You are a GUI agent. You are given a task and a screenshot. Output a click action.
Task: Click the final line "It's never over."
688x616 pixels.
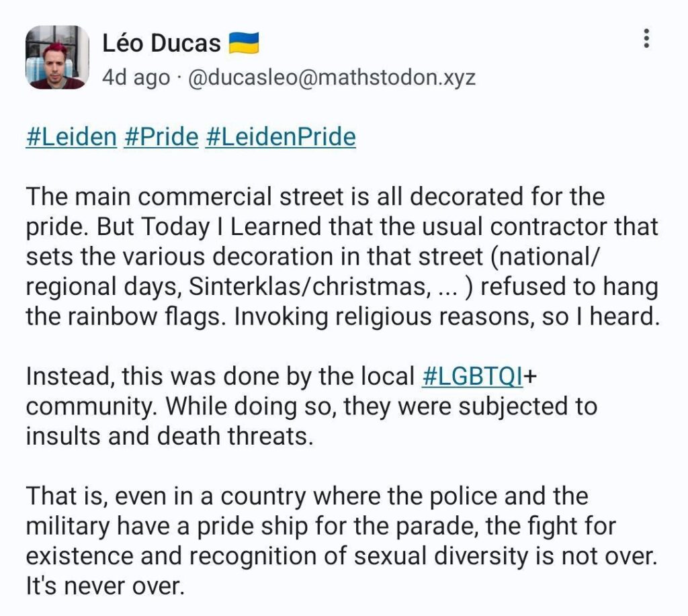(104, 586)
